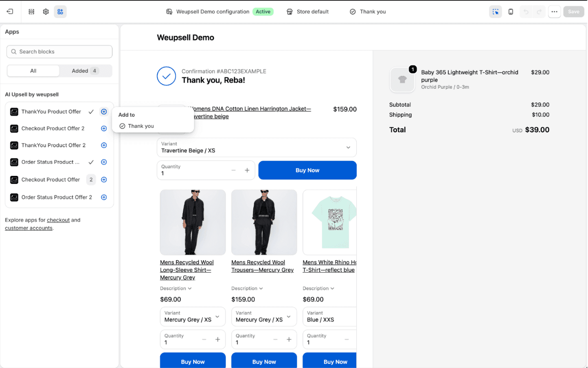Open the Settings gear icon

(46, 11)
